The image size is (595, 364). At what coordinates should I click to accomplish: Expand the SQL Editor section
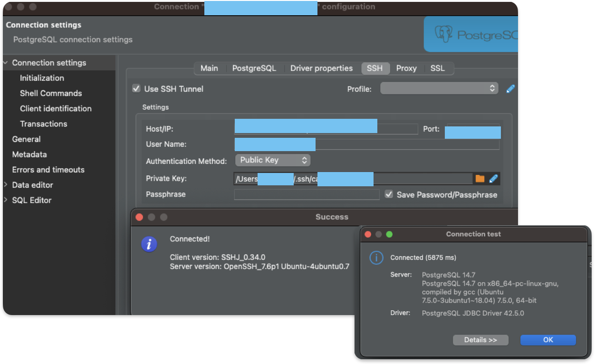click(6, 200)
